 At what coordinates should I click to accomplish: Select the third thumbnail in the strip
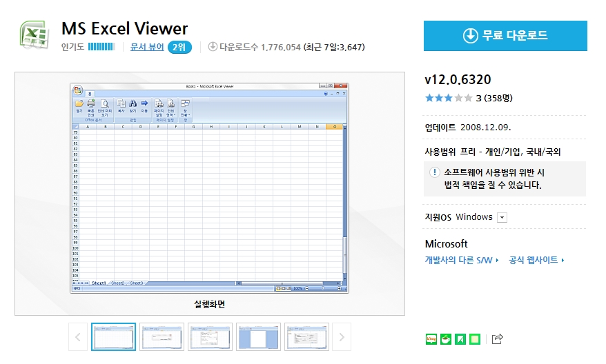210,337
